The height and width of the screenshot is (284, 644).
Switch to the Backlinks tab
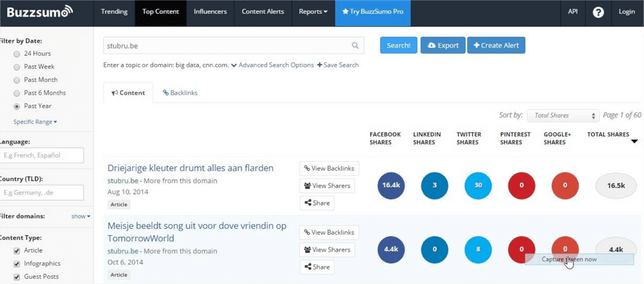(180, 93)
